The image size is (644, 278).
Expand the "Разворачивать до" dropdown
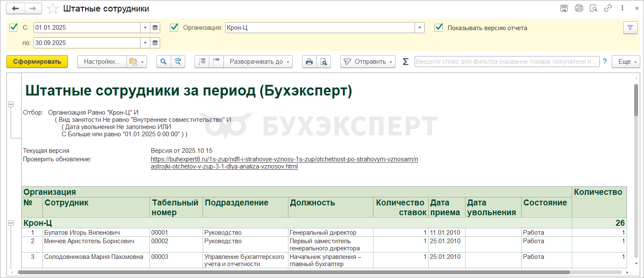click(x=258, y=62)
